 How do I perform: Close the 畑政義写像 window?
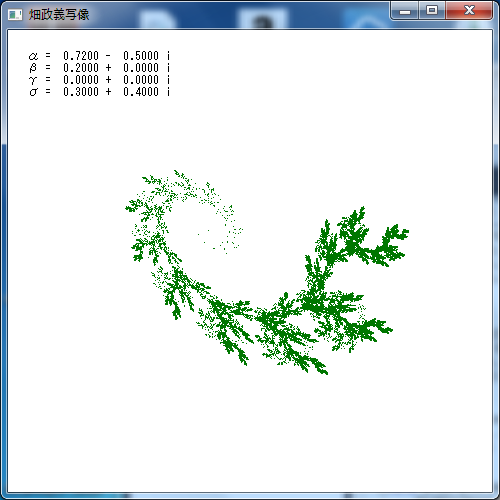point(469,11)
